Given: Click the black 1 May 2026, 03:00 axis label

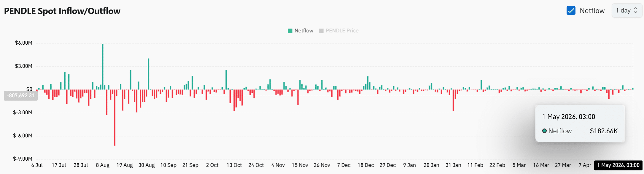Looking at the screenshot, I should coord(618,165).
